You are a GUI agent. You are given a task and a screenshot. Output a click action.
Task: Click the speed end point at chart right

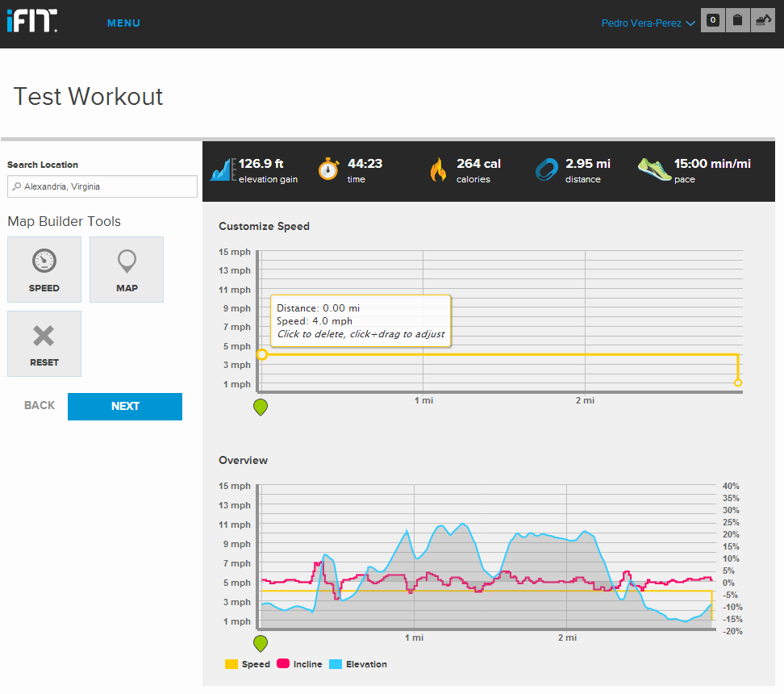pyautogui.click(x=738, y=383)
